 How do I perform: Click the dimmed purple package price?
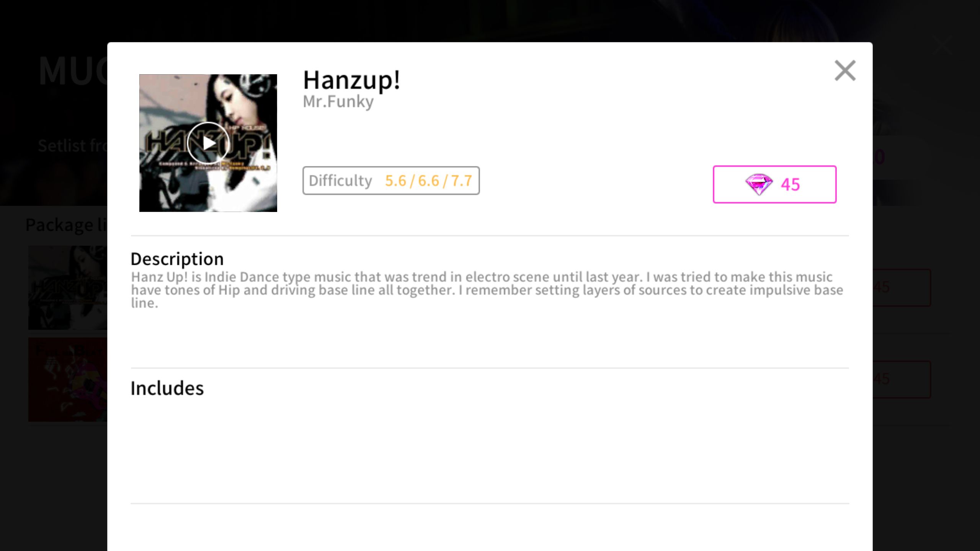pyautogui.click(x=879, y=157)
